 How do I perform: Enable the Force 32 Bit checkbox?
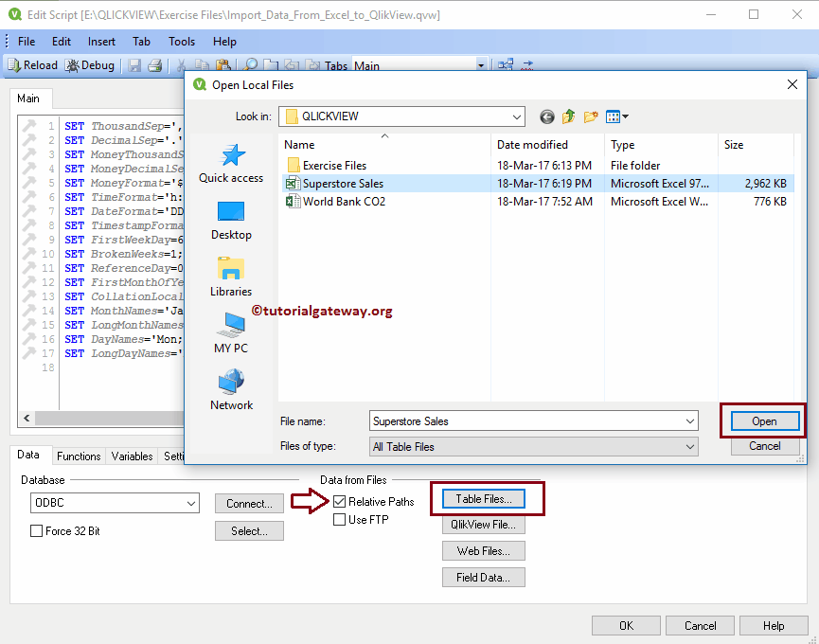[x=37, y=531]
